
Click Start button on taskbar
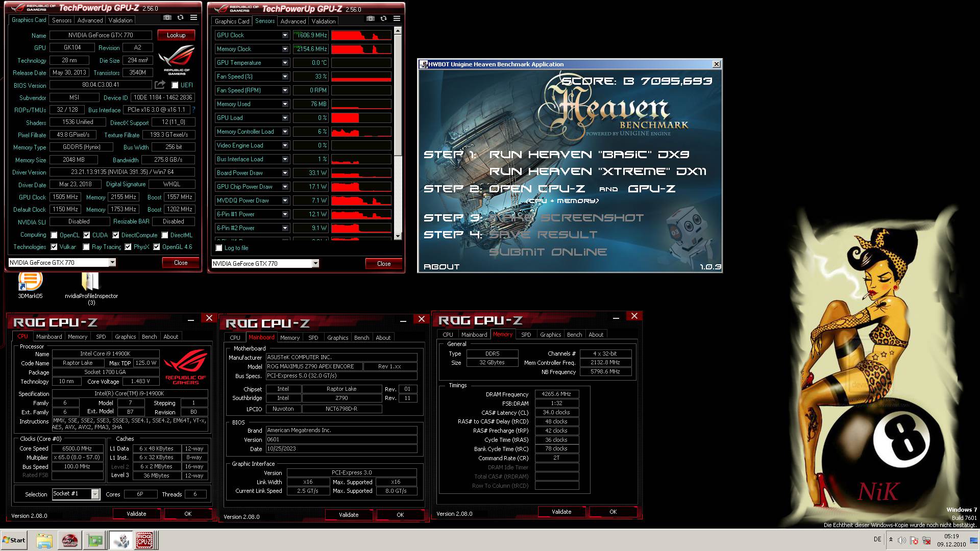pyautogui.click(x=14, y=540)
